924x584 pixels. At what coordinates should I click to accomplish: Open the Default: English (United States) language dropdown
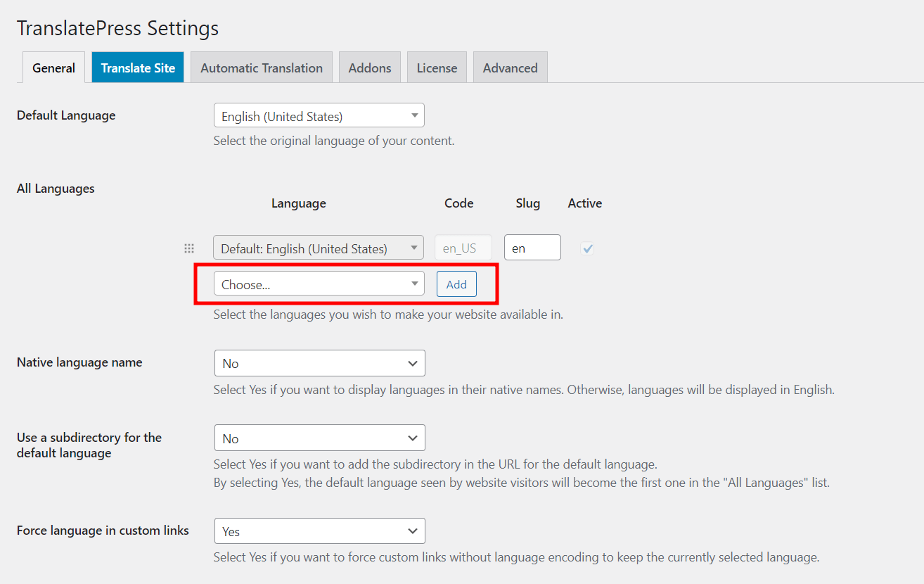point(319,248)
